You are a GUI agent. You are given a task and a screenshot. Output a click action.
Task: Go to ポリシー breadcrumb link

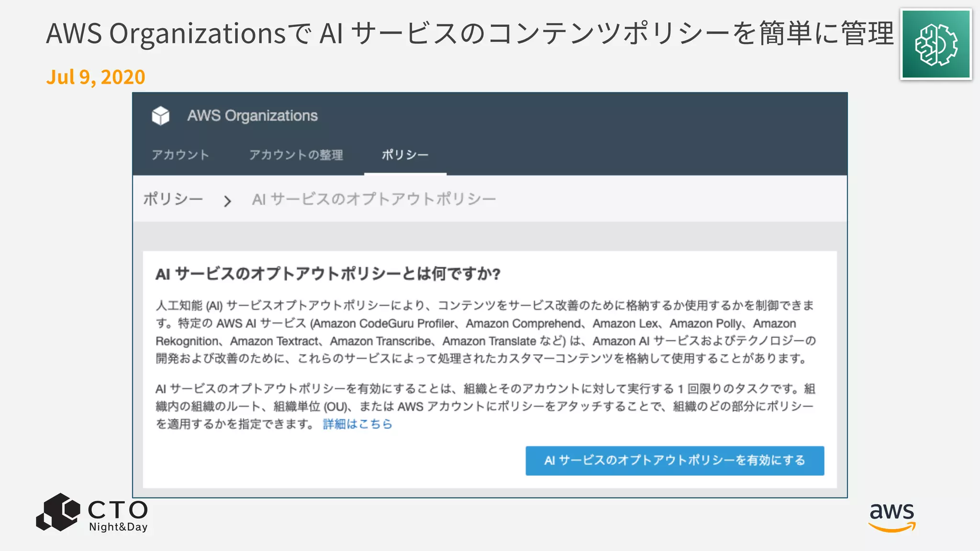coord(173,199)
